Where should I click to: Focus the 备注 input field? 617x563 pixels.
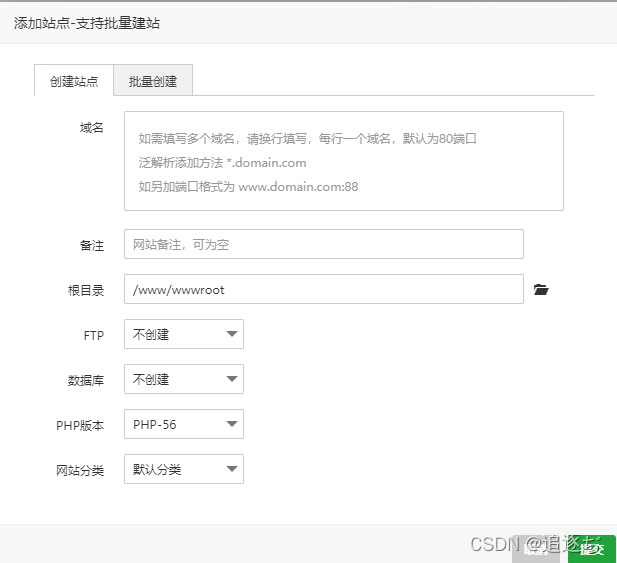point(323,244)
